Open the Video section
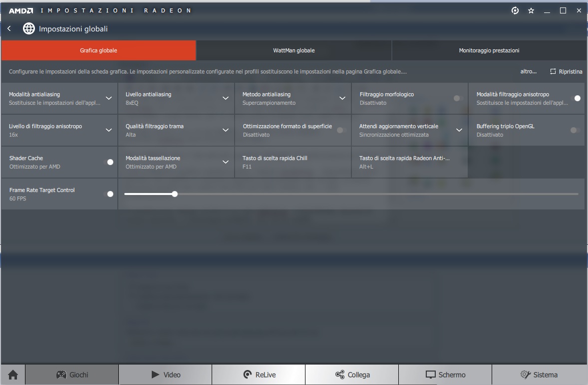Image resolution: width=588 pixels, height=385 pixels. point(165,375)
